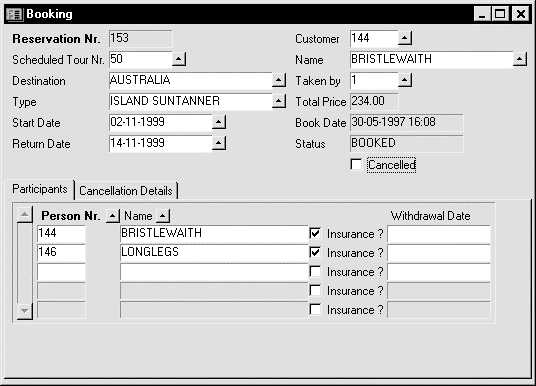This screenshot has height=386, width=536.
Task: Open the Type lookup arrow
Action: 279,101
